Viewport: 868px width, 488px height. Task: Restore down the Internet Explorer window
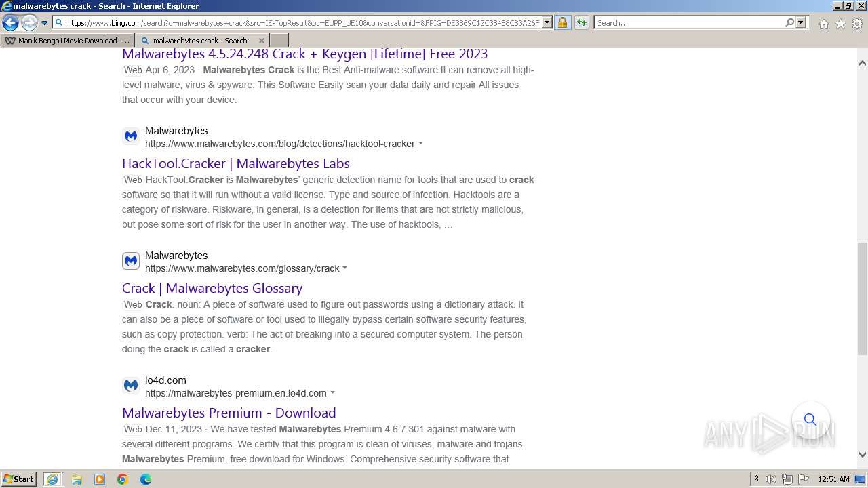[848, 5]
